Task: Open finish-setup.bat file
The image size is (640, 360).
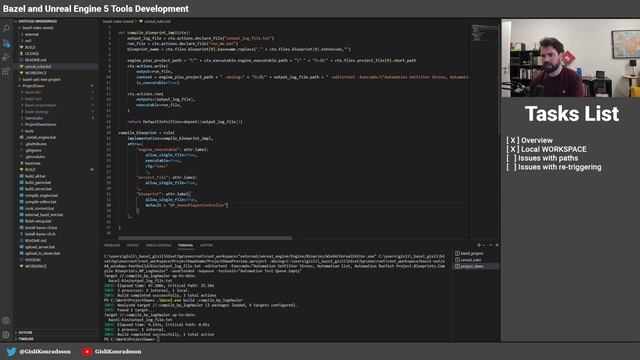Action: click(38, 221)
